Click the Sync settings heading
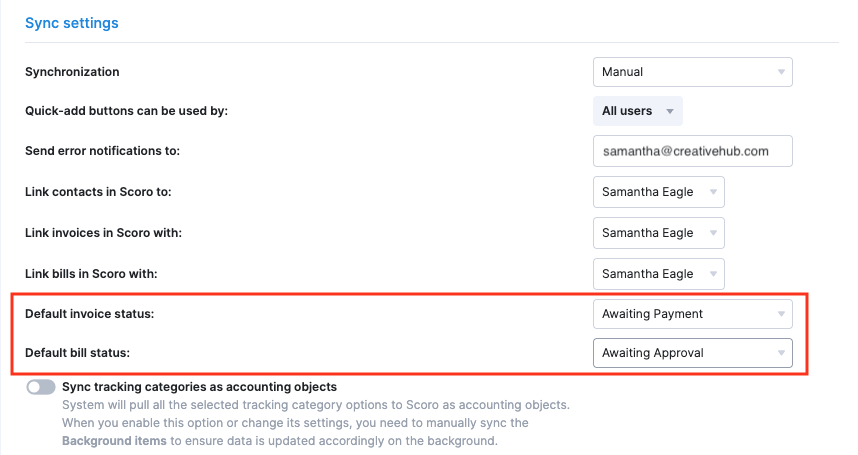 click(72, 23)
